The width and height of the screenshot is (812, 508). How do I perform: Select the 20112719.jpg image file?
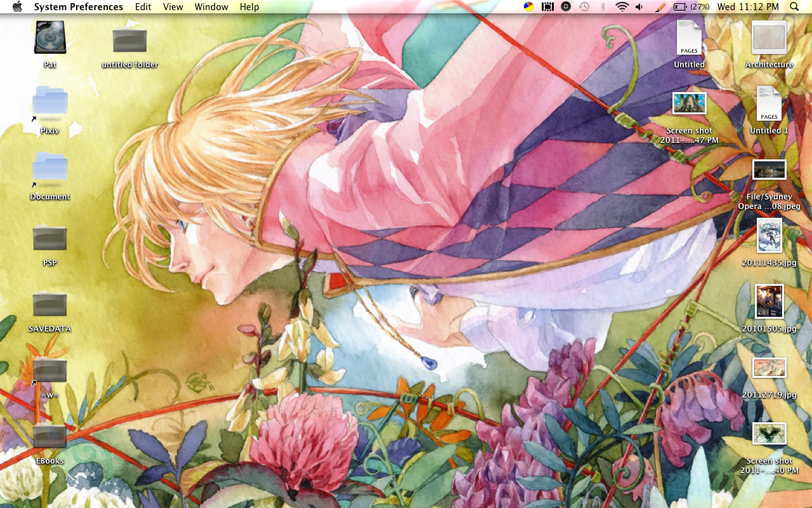[769, 368]
